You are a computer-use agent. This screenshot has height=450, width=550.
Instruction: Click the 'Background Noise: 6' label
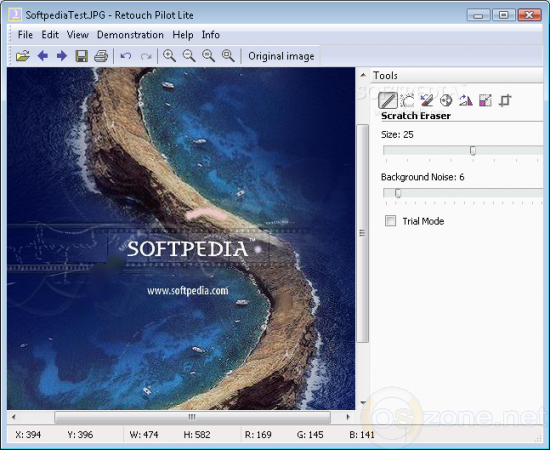click(x=422, y=177)
